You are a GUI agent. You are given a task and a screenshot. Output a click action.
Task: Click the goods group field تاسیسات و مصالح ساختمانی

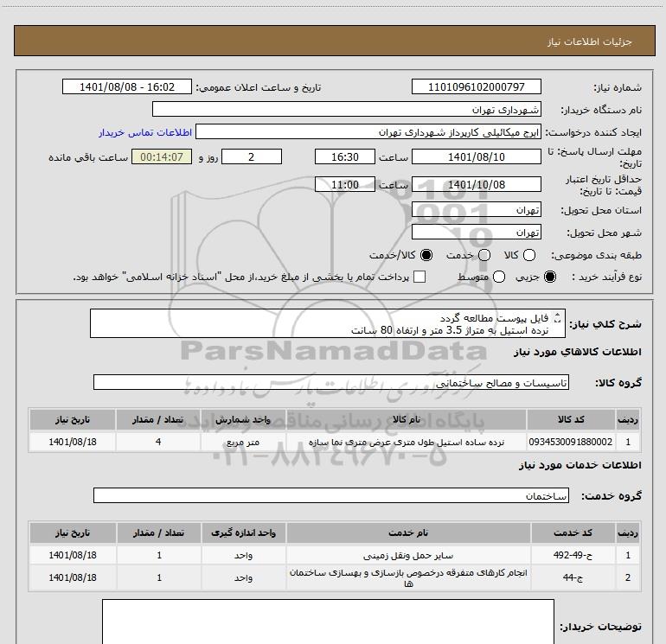coord(331,382)
